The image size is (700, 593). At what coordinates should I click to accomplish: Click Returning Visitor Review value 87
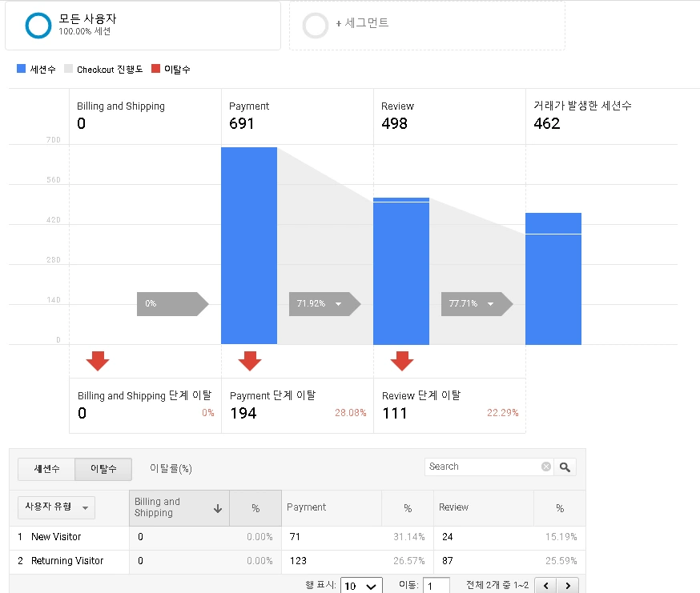(x=448, y=561)
